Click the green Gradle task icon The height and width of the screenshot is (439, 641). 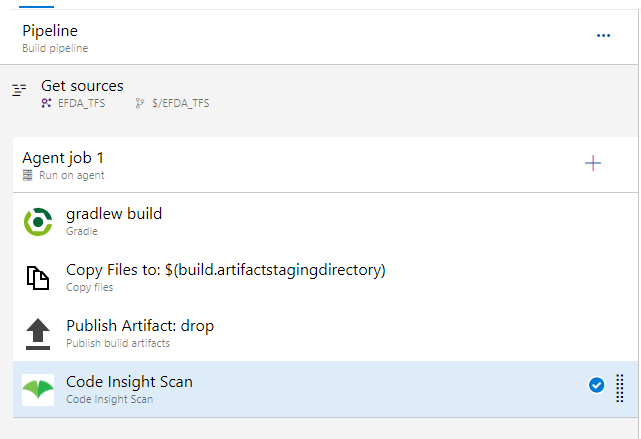click(38, 221)
